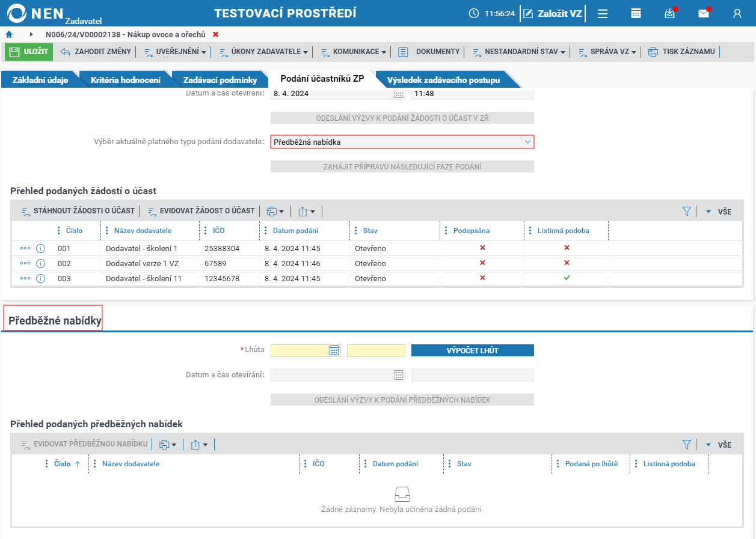Open the user profile icon
756x539 pixels.
click(x=737, y=13)
